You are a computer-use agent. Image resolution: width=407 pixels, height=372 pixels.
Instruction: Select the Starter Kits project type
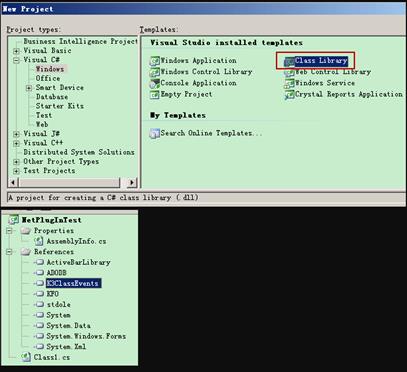[x=60, y=106]
